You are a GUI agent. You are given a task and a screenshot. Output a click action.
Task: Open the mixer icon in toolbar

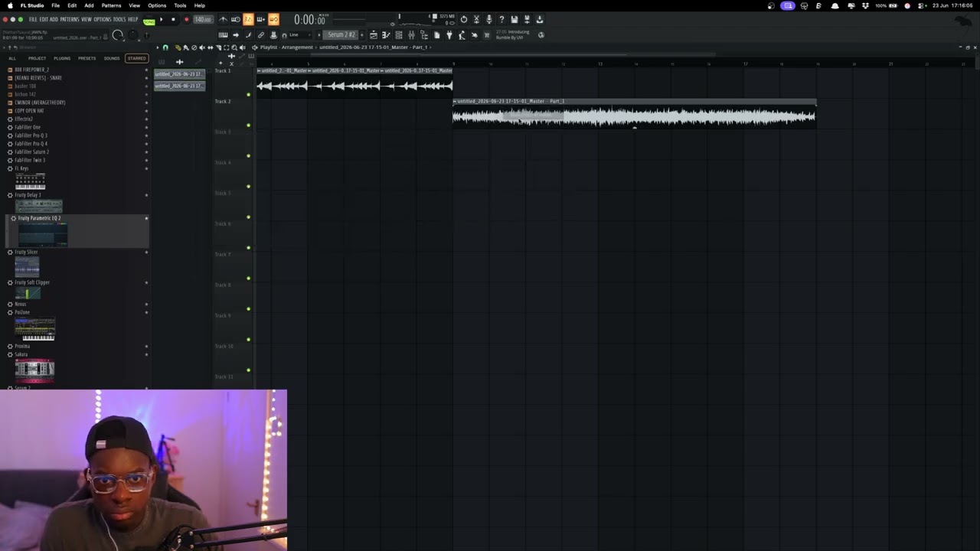411,35
